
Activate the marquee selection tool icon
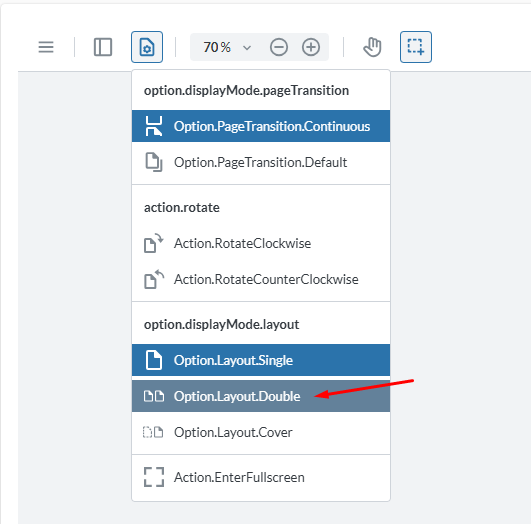416,47
